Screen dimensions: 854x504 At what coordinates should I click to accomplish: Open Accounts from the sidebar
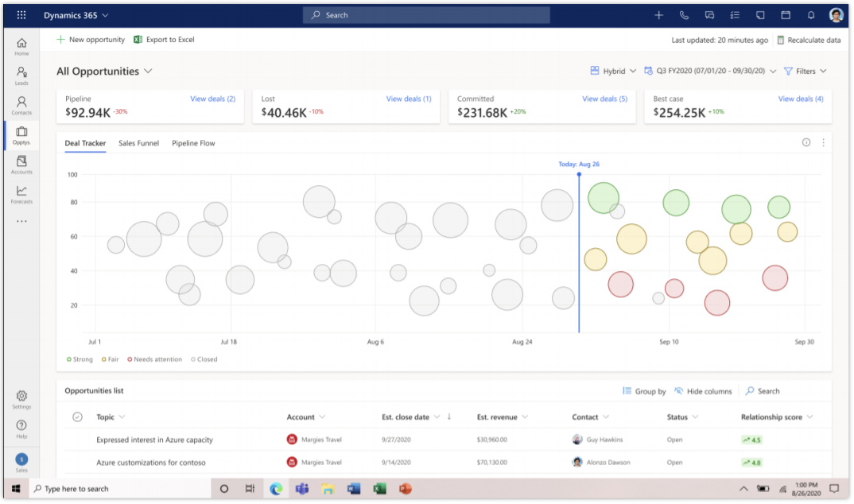(x=21, y=165)
